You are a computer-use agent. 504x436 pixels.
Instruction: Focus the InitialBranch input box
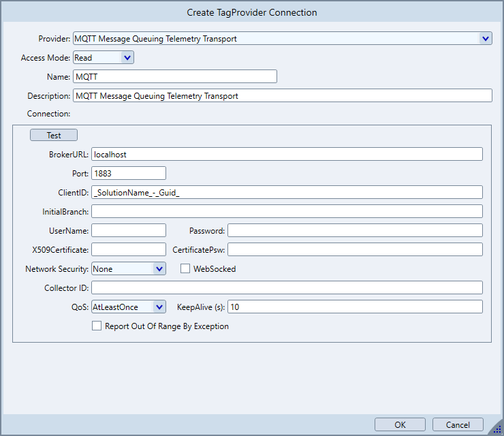click(x=286, y=212)
